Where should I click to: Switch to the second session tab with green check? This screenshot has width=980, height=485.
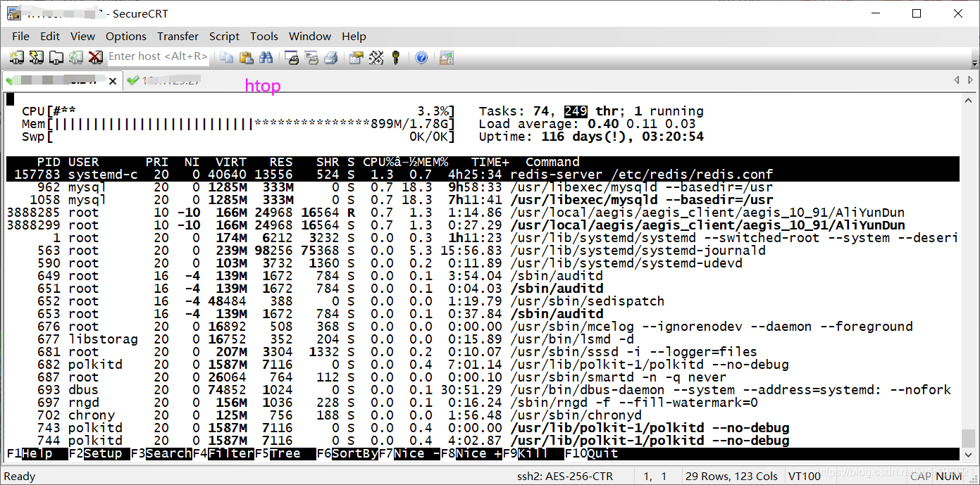pyautogui.click(x=165, y=81)
